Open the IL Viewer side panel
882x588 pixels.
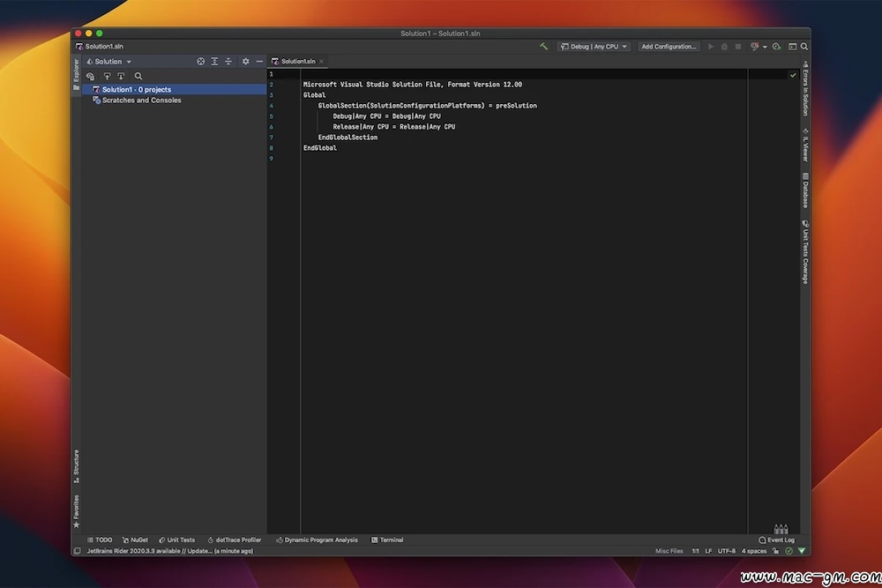point(805,145)
